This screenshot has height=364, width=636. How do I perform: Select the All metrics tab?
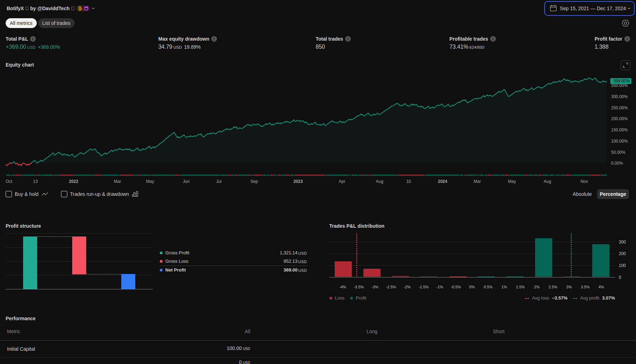(21, 23)
